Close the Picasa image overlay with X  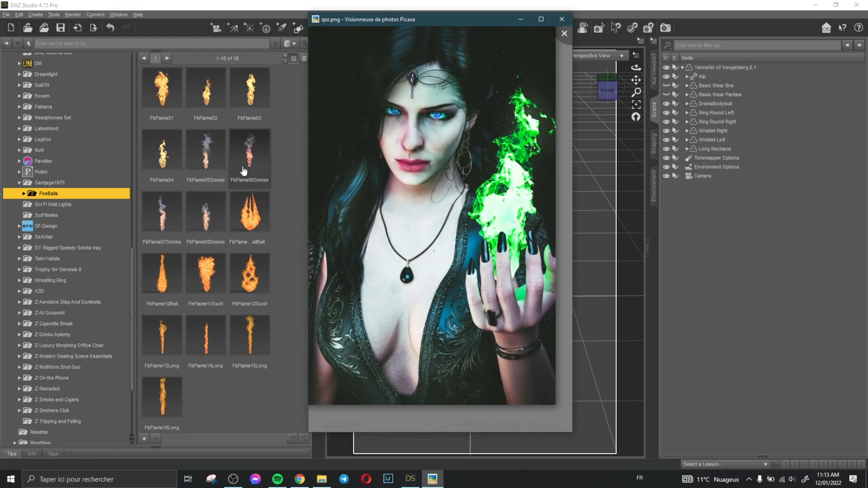coord(564,33)
